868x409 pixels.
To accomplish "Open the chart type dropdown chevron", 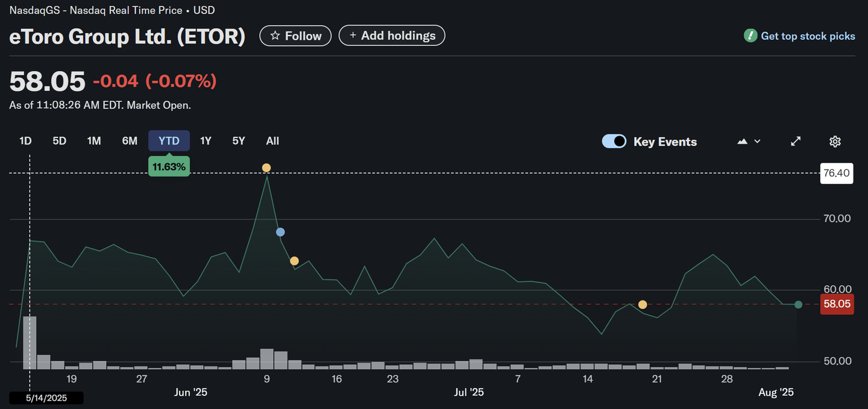I will tap(756, 141).
